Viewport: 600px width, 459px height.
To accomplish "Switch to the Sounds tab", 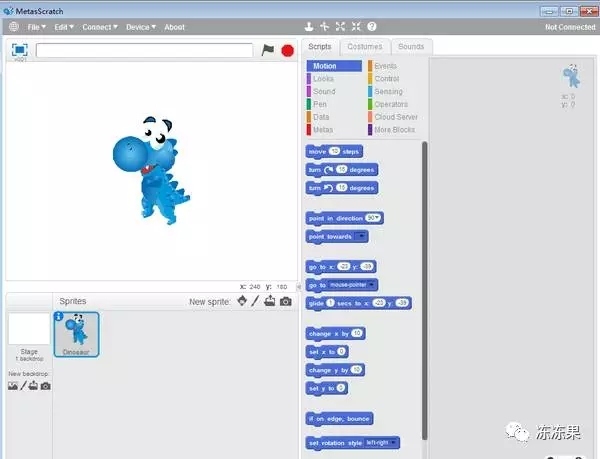I will [x=411, y=47].
